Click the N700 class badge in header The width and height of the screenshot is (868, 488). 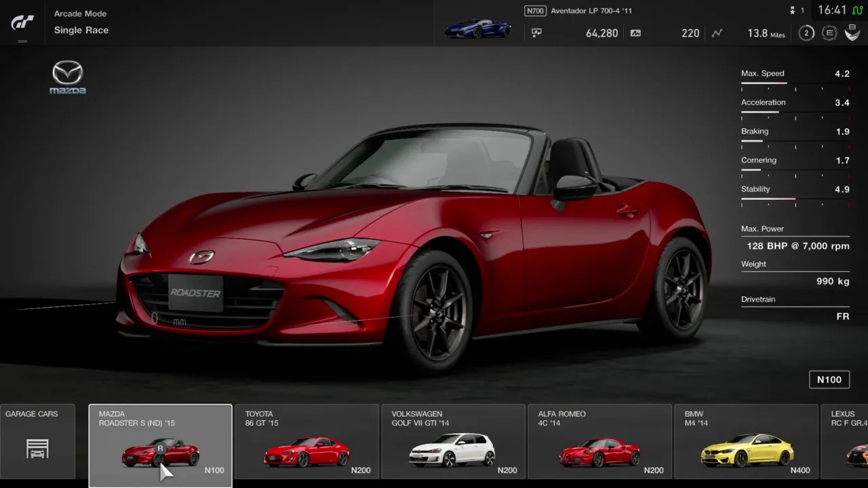(535, 11)
